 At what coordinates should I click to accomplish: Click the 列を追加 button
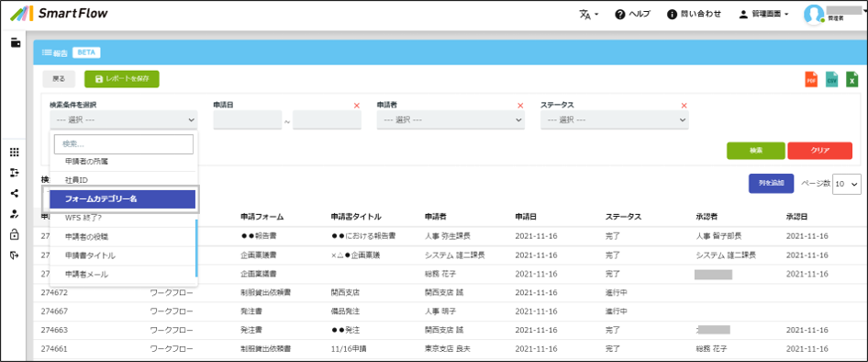click(x=772, y=184)
